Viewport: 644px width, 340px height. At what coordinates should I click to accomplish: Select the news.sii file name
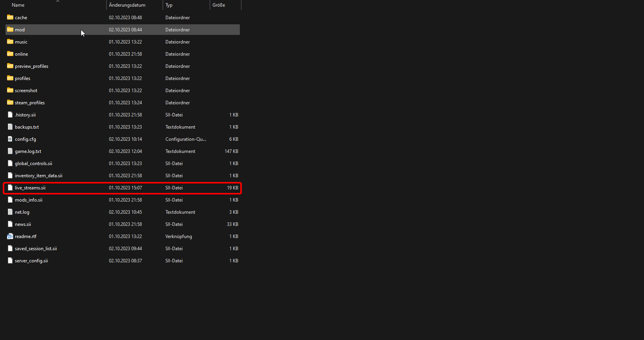point(23,224)
